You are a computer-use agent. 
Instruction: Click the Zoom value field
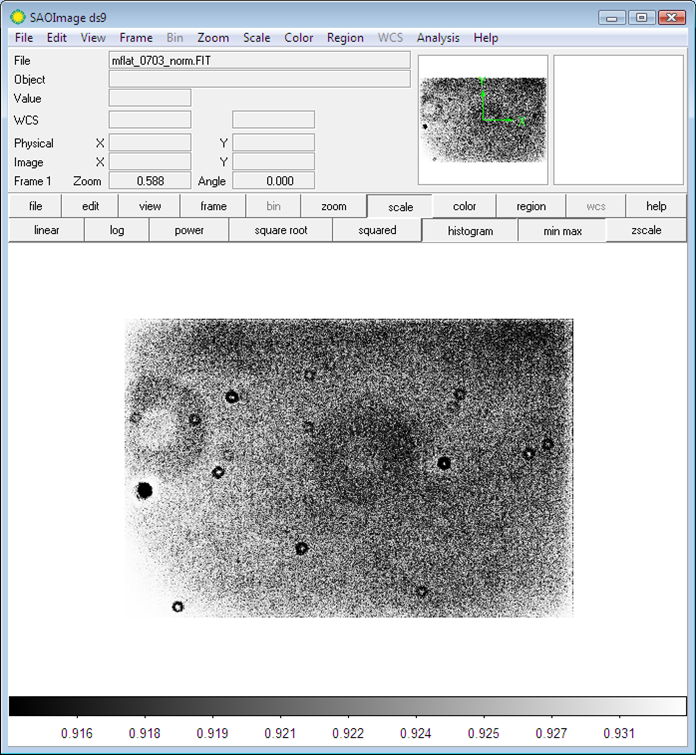[149, 181]
